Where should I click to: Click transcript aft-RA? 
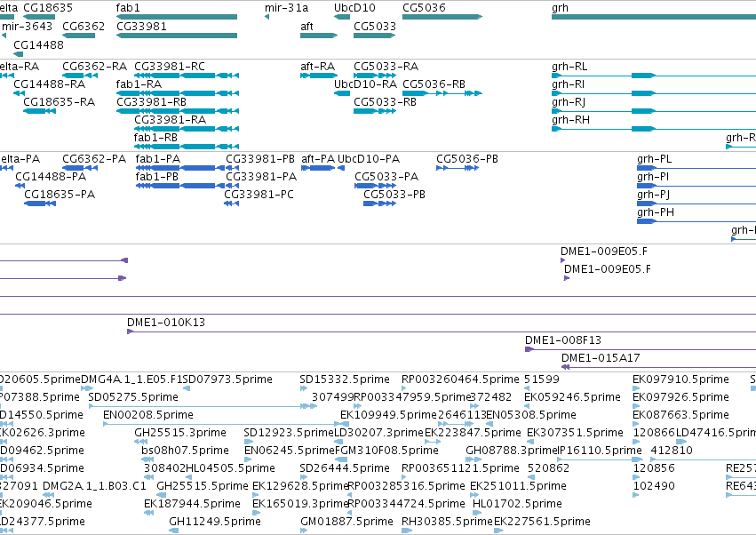tap(319, 76)
